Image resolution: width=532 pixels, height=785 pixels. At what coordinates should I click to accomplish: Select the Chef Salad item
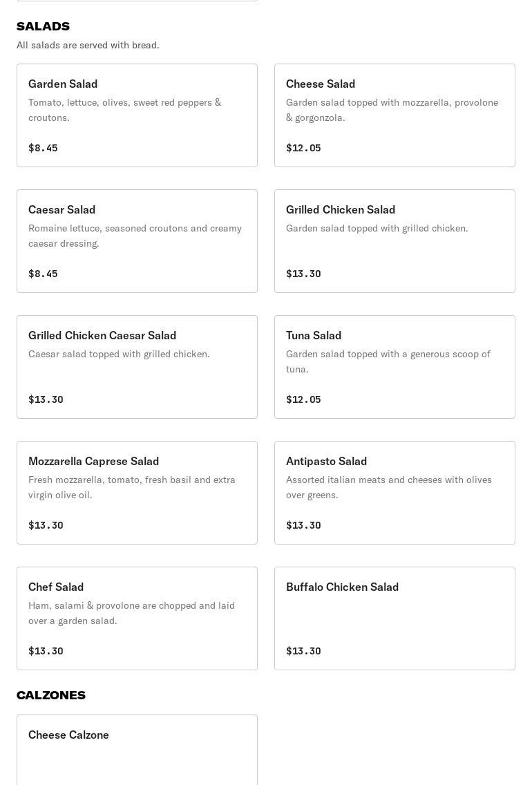click(x=137, y=618)
